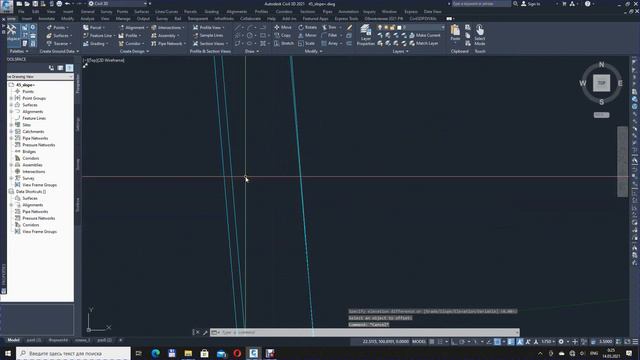Click the plot/print icon in quick access toolbar
The height and width of the screenshot is (360, 640).
pyautogui.click(x=59, y=4)
